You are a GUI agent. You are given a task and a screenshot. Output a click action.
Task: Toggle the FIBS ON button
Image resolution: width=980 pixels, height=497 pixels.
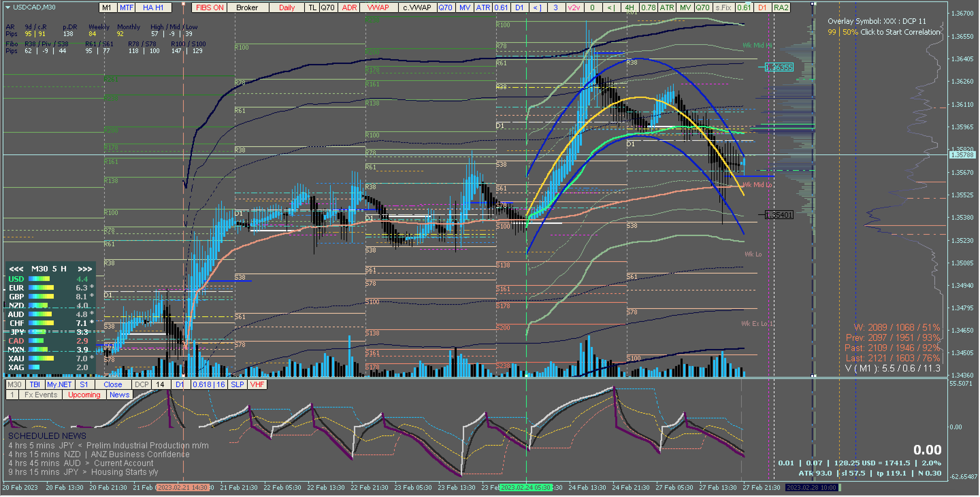pos(209,7)
